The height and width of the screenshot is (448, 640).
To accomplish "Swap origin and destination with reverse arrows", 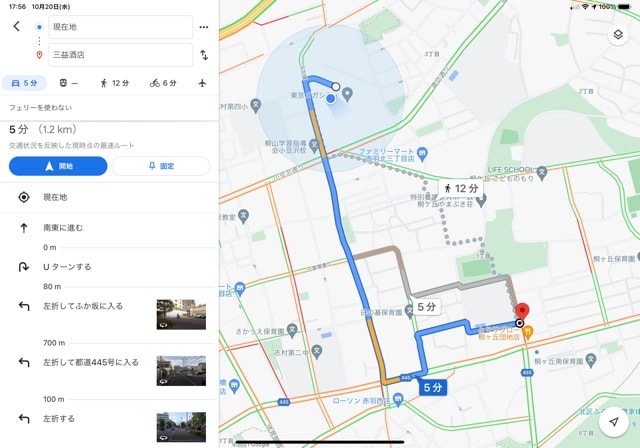I will tap(204, 55).
